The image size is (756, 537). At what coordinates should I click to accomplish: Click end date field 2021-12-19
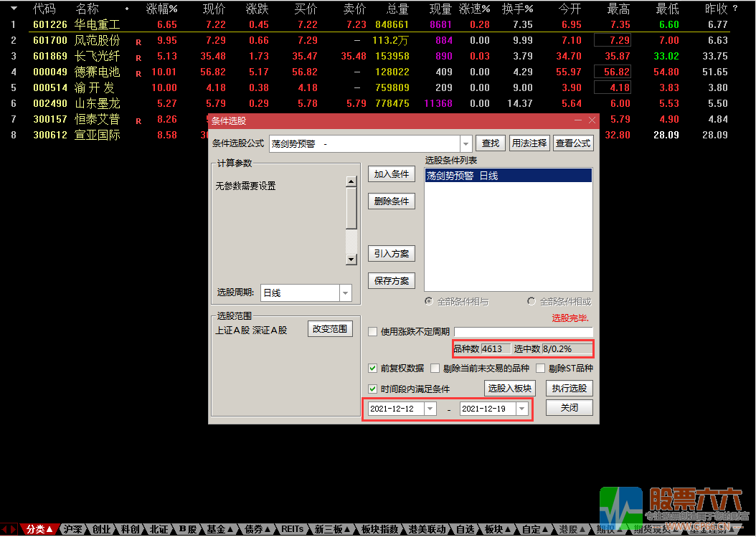click(488, 409)
